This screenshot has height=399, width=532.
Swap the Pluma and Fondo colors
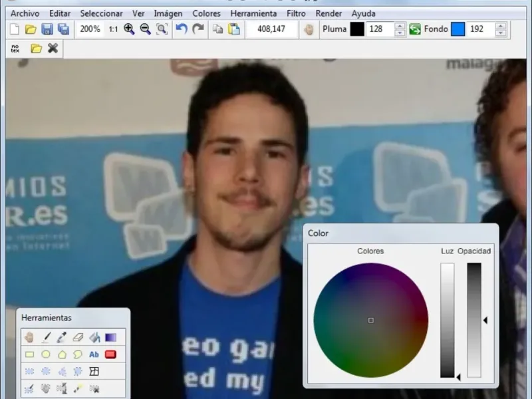415,29
